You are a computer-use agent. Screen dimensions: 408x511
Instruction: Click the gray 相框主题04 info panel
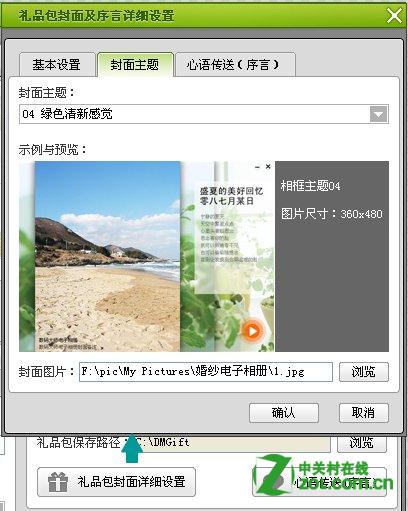tap(332, 256)
